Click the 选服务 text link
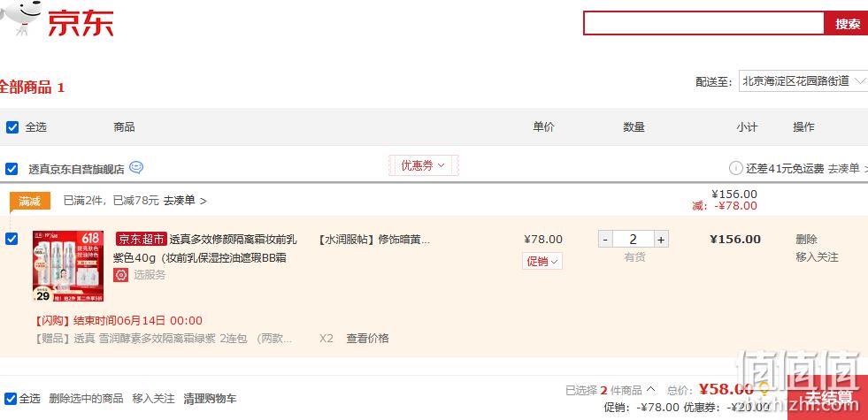The width and height of the screenshot is (868, 420). [150, 275]
